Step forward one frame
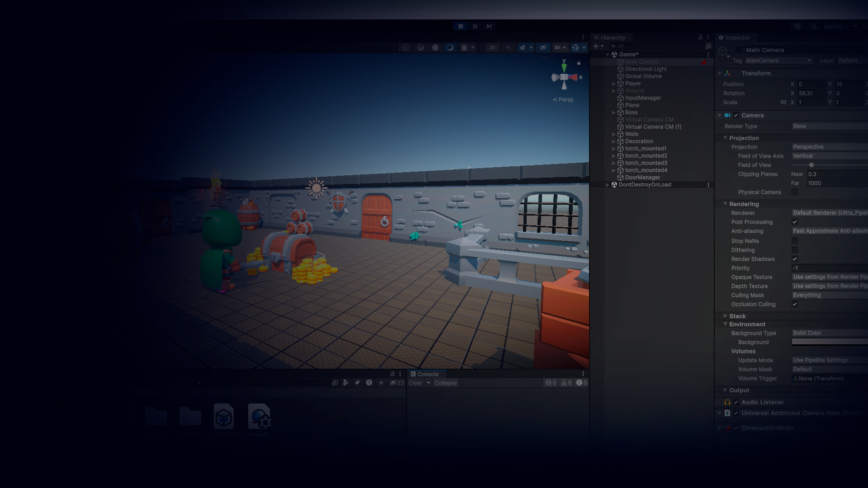Image resolution: width=868 pixels, height=488 pixels. [489, 26]
